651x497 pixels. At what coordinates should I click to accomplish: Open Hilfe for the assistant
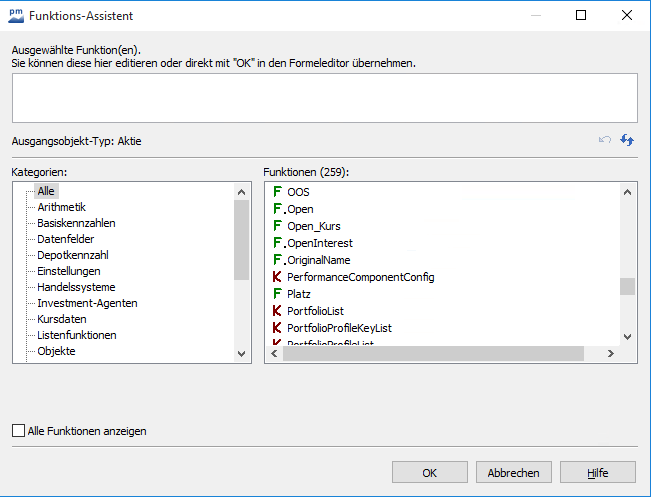tap(597, 473)
